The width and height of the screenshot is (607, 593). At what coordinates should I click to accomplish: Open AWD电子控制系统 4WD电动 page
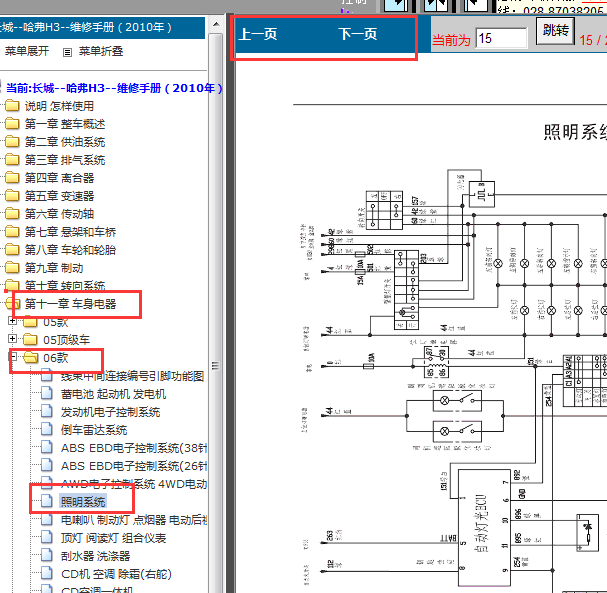pyautogui.click(x=134, y=484)
